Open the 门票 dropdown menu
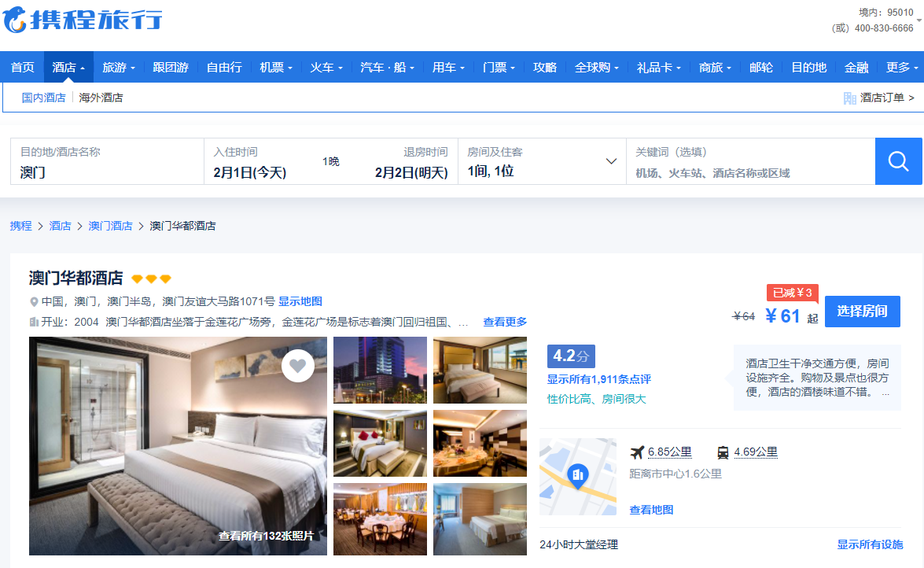924x568 pixels. (499, 67)
